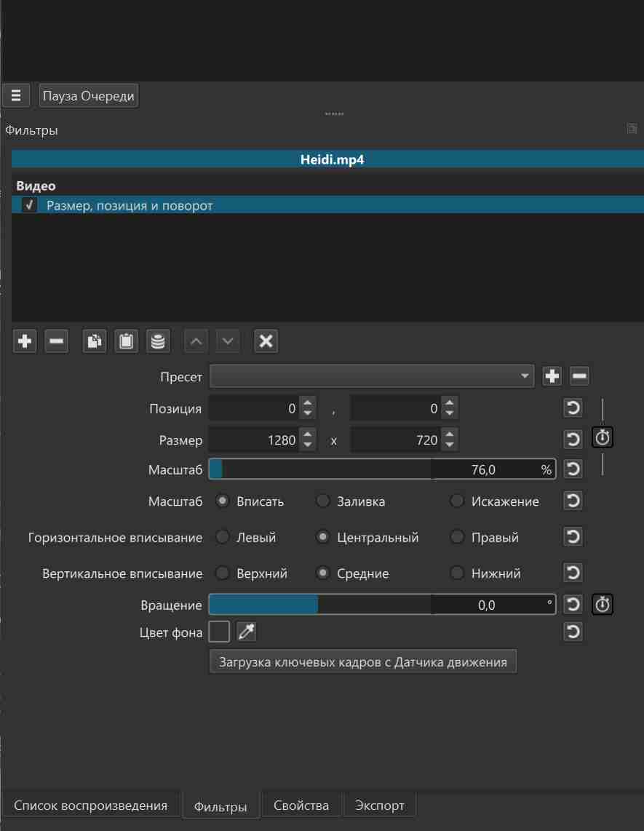
Task: Select the Заливка scale mode
Action: click(x=323, y=501)
